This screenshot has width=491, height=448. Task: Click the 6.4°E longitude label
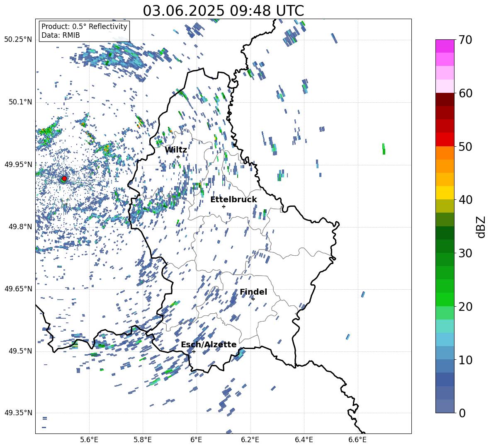pyautogui.click(x=304, y=440)
